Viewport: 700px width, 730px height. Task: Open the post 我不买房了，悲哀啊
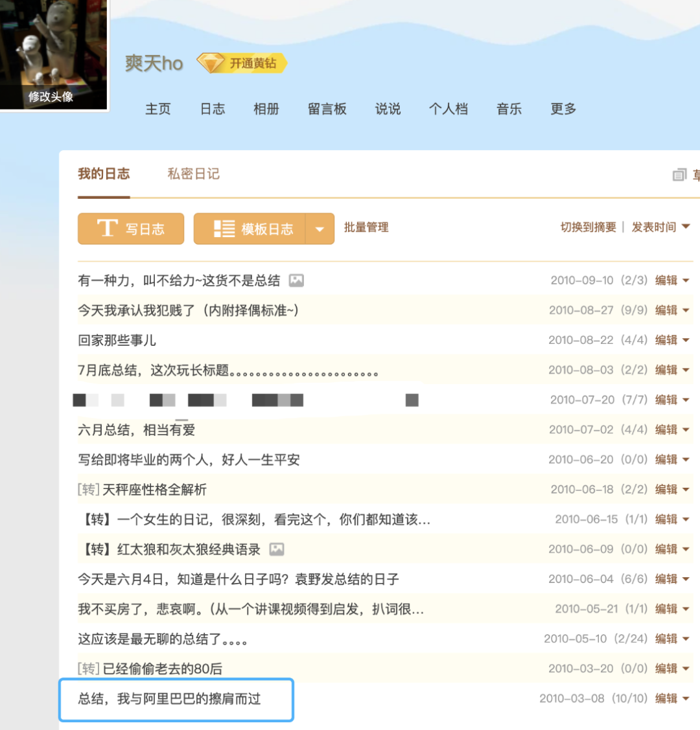[251, 609]
